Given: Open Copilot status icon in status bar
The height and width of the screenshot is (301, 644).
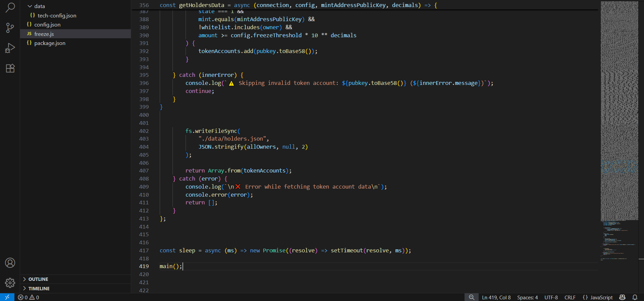Looking at the screenshot, I should (623, 297).
